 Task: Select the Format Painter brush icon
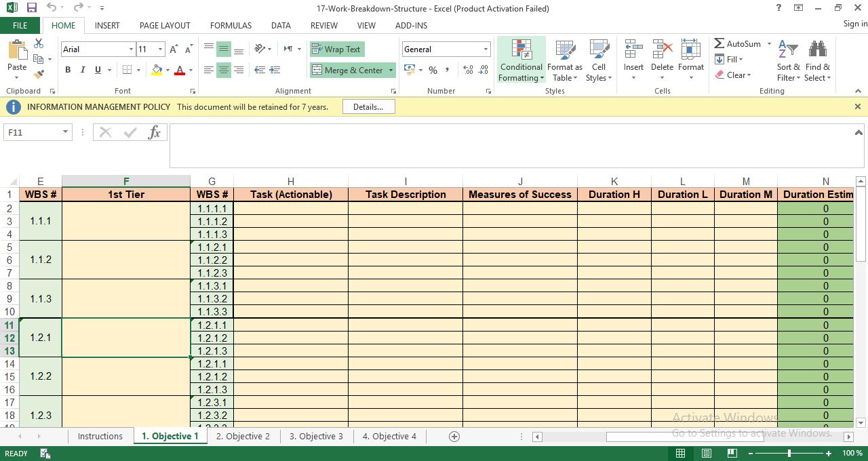39,75
